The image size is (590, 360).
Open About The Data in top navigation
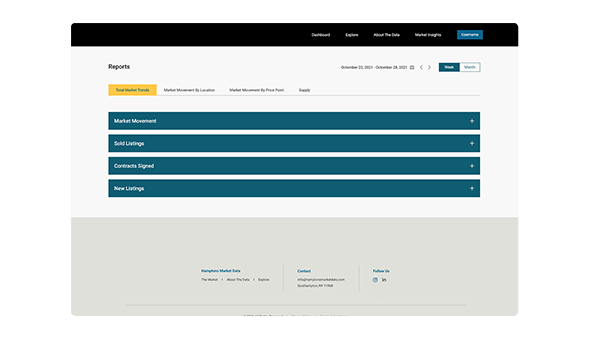(386, 35)
